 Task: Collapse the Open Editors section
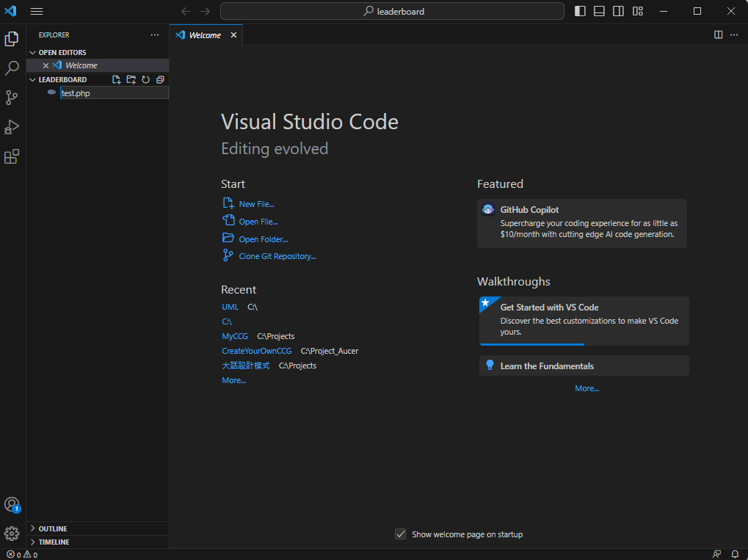click(62, 52)
